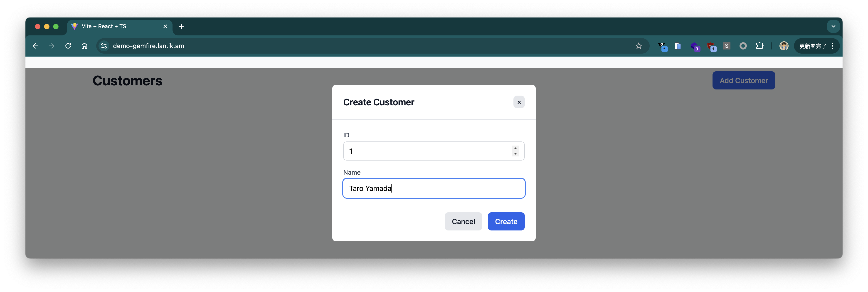
Task: Increment the ID stepper up arrow
Action: click(515, 148)
